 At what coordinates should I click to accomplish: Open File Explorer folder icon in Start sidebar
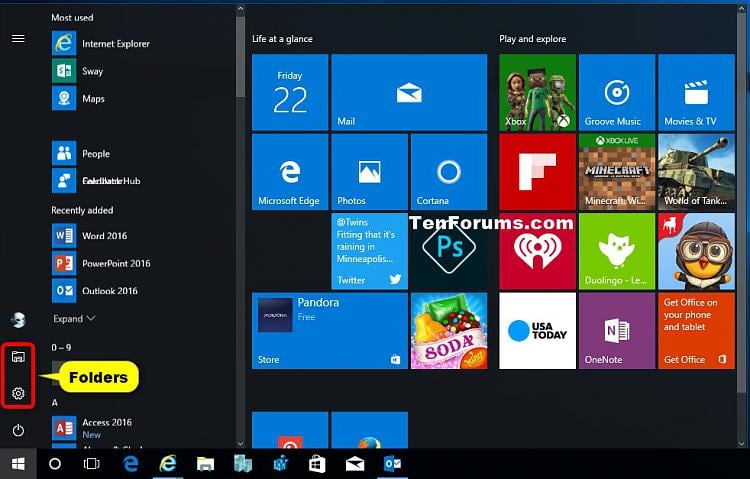18,356
